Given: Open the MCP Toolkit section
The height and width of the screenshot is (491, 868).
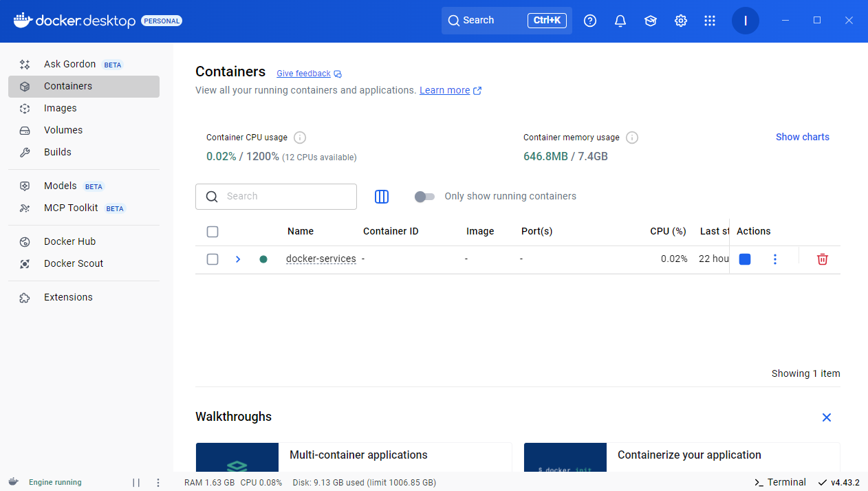Looking at the screenshot, I should click(x=71, y=207).
